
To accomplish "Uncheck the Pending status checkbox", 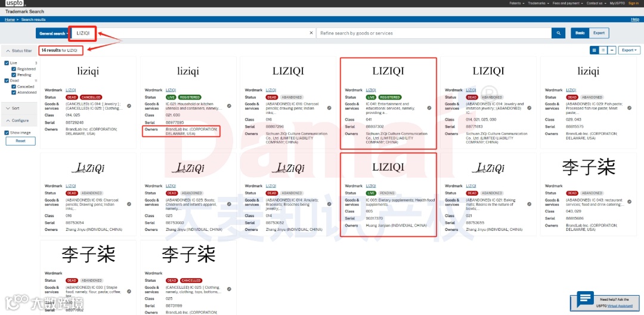I will click(14, 75).
